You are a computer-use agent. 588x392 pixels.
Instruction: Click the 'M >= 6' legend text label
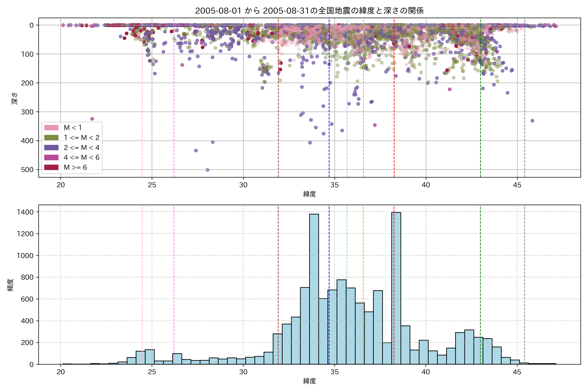pyautogui.click(x=75, y=167)
